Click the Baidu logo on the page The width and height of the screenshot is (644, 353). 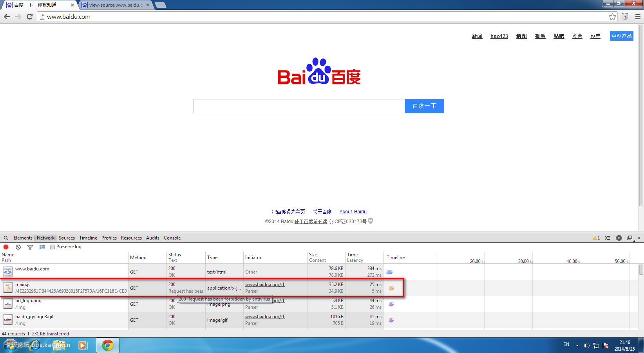[319, 71]
